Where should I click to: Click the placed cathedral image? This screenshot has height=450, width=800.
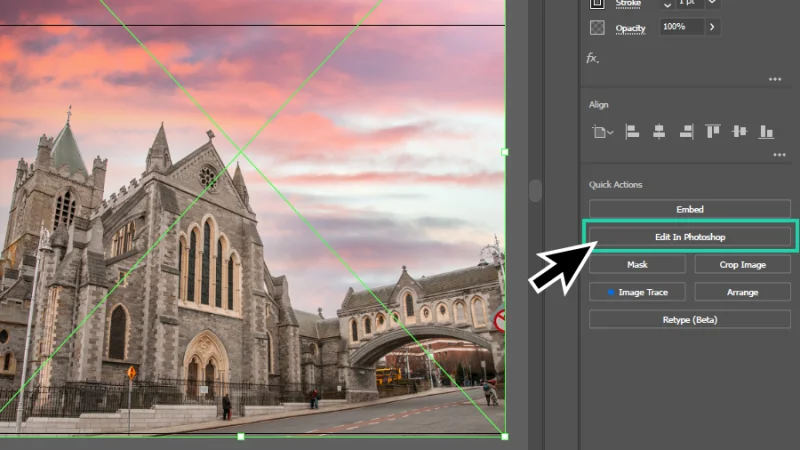tap(252, 218)
